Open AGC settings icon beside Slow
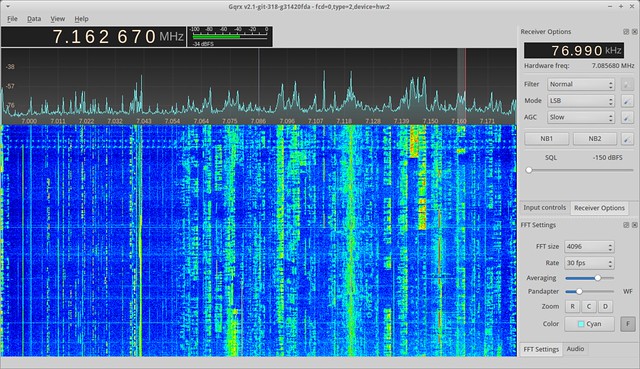The height and width of the screenshot is (369, 640). (627, 118)
